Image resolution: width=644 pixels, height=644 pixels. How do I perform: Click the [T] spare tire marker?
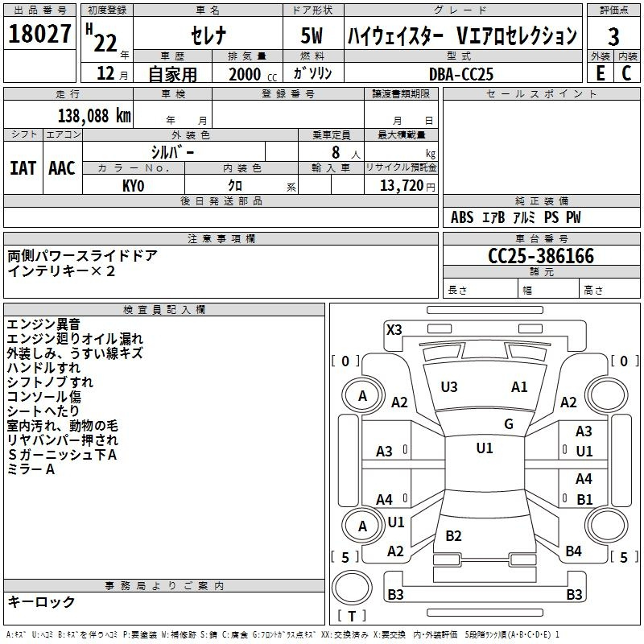point(353,617)
